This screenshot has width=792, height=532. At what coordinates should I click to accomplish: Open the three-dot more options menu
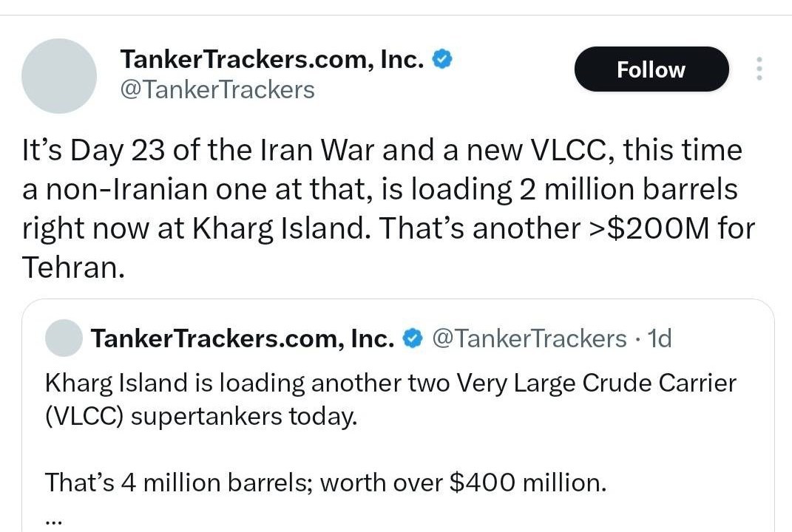759,69
